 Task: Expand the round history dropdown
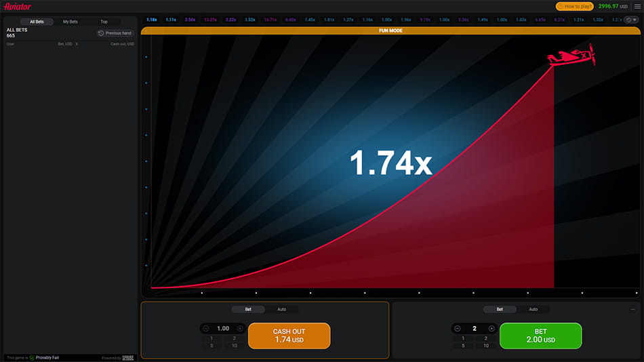631,20
